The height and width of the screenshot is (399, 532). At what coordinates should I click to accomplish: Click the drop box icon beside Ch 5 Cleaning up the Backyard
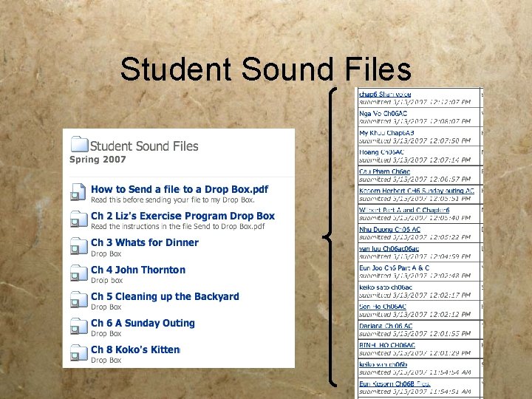coord(79,299)
